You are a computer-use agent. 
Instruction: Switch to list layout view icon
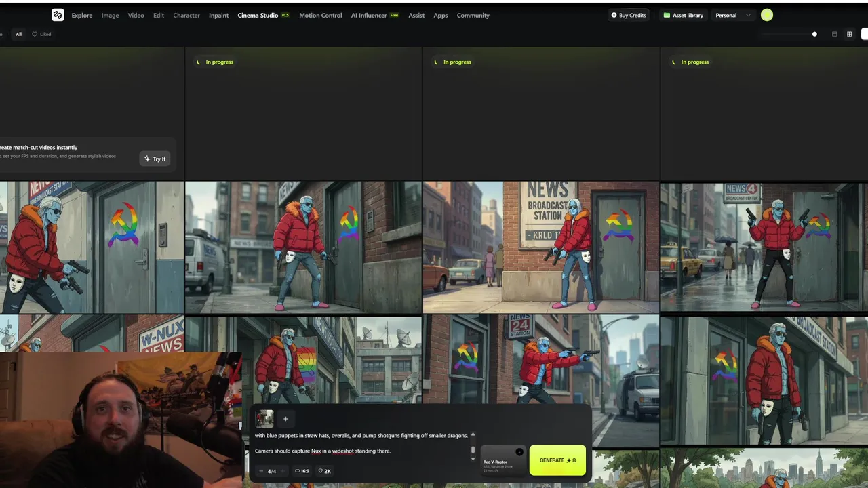coord(834,34)
